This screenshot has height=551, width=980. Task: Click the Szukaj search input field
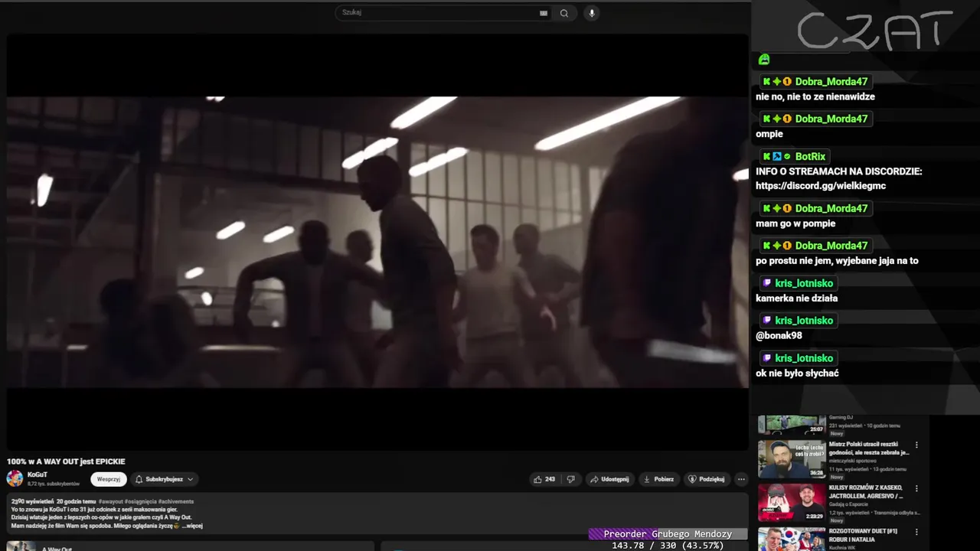click(444, 12)
